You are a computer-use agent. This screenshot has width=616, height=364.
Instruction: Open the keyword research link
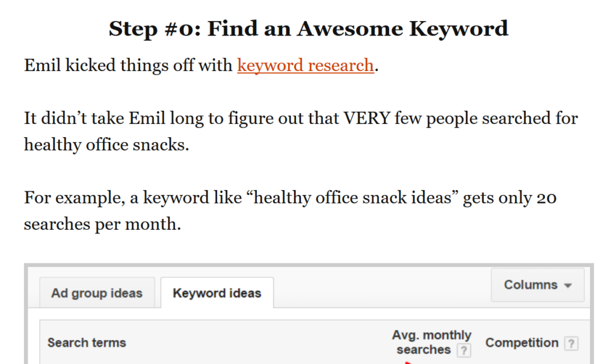point(306,65)
